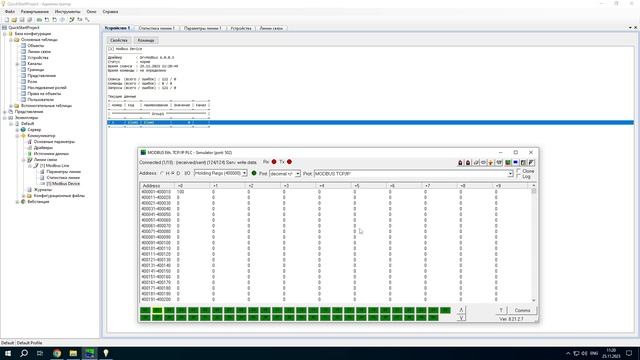Open the Инструменты menu
Image resolution: width=640 pixels, height=360 pixels.
(x=67, y=11)
